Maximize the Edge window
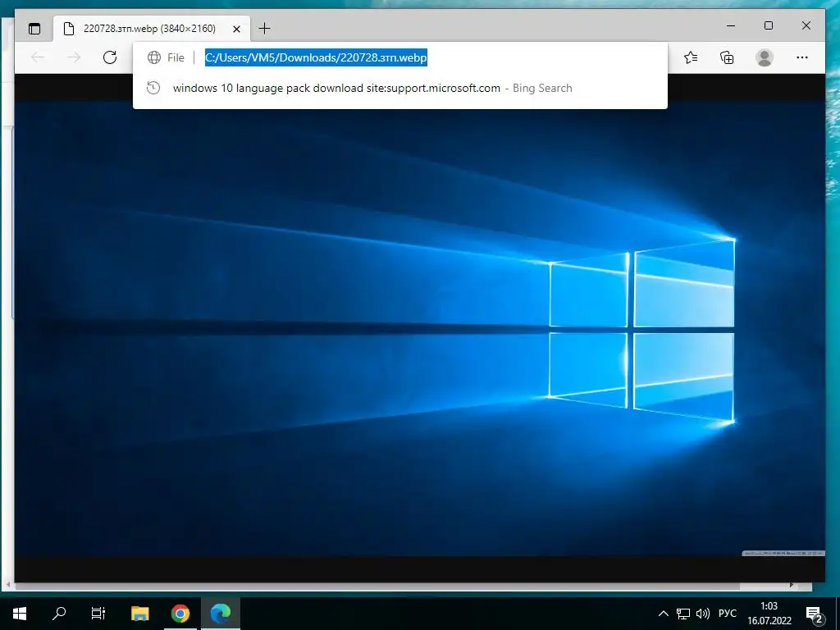Image resolution: width=840 pixels, height=630 pixels. click(x=769, y=25)
